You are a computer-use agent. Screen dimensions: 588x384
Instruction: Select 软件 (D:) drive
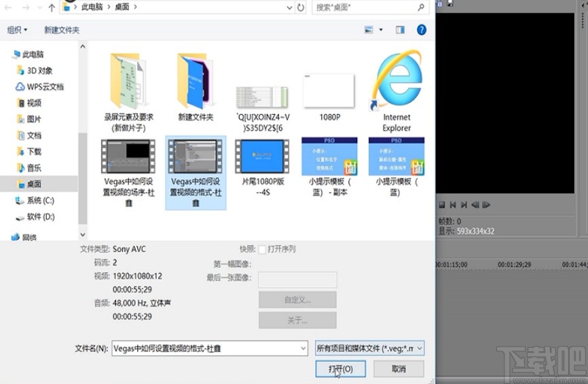[35, 217]
